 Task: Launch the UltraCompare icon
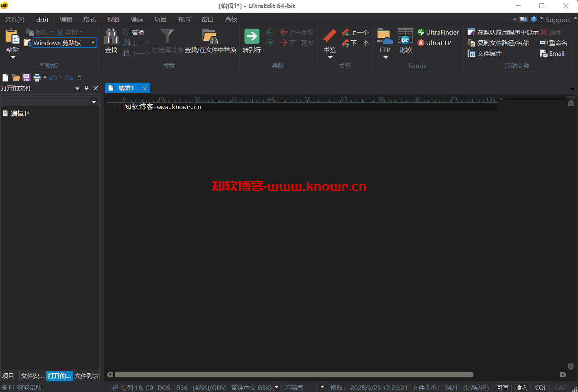pos(405,36)
